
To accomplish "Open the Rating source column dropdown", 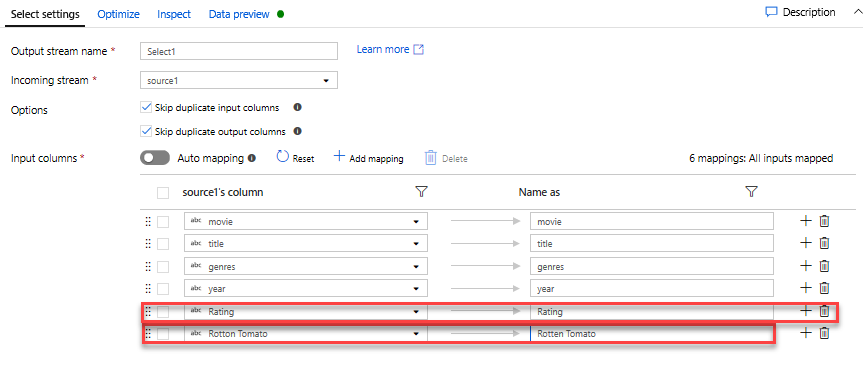I will [x=306, y=312].
